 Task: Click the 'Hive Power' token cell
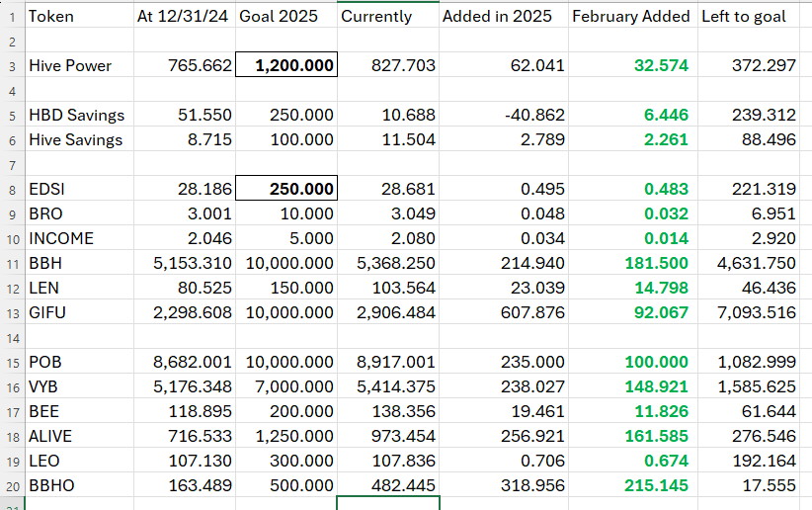[x=79, y=65]
